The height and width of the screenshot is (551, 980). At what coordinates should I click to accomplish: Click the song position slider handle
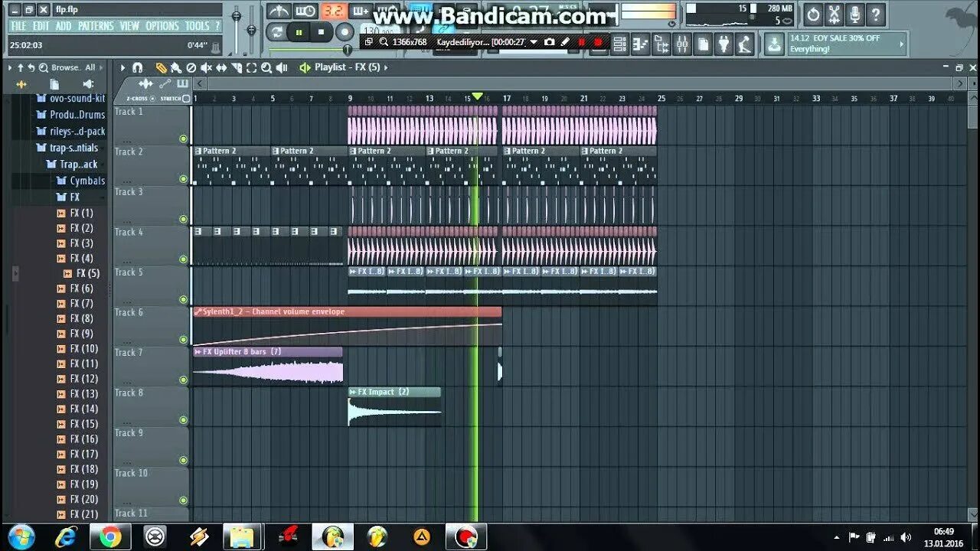[x=347, y=50]
